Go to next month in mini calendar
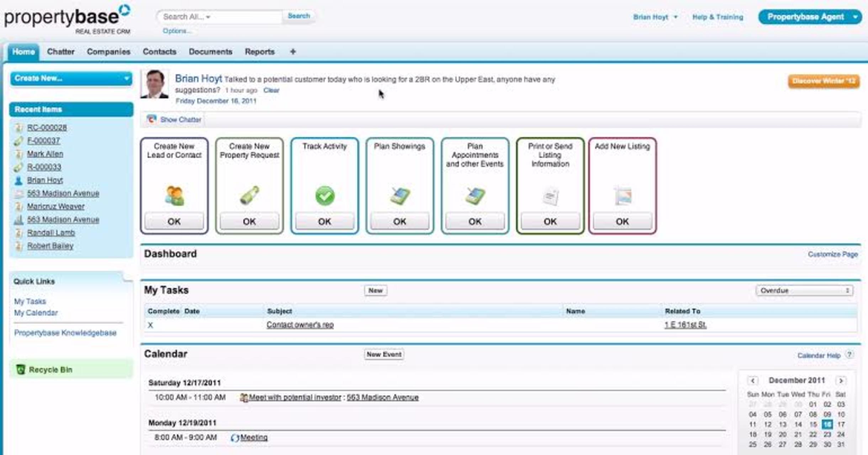The image size is (868, 455). pos(841,380)
